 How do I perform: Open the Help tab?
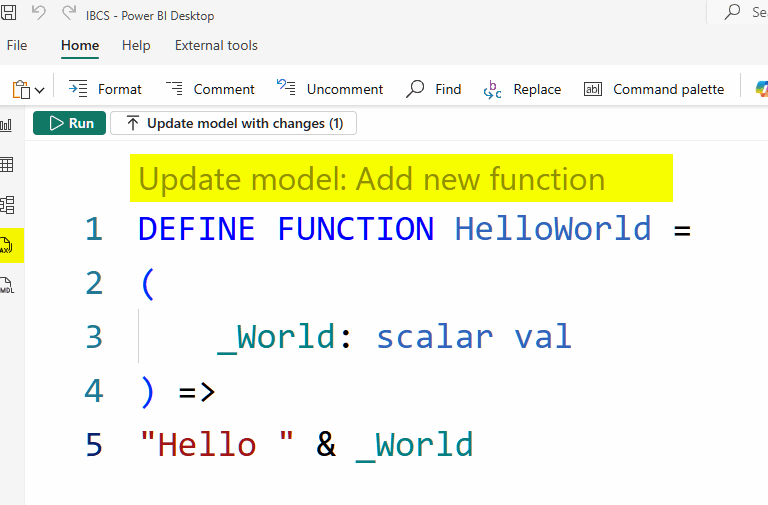point(136,46)
